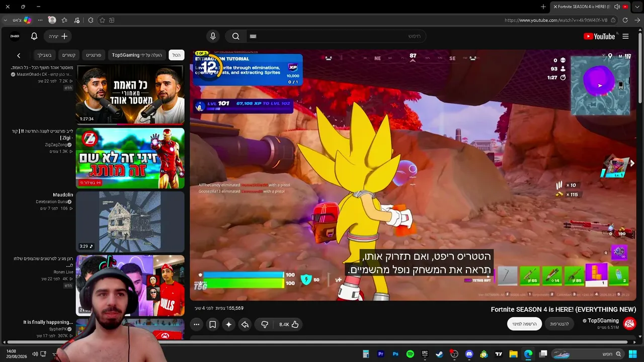Viewport: 644px width, 362px height.
Task: Open Photoshop from the taskbar
Action: (395, 354)
